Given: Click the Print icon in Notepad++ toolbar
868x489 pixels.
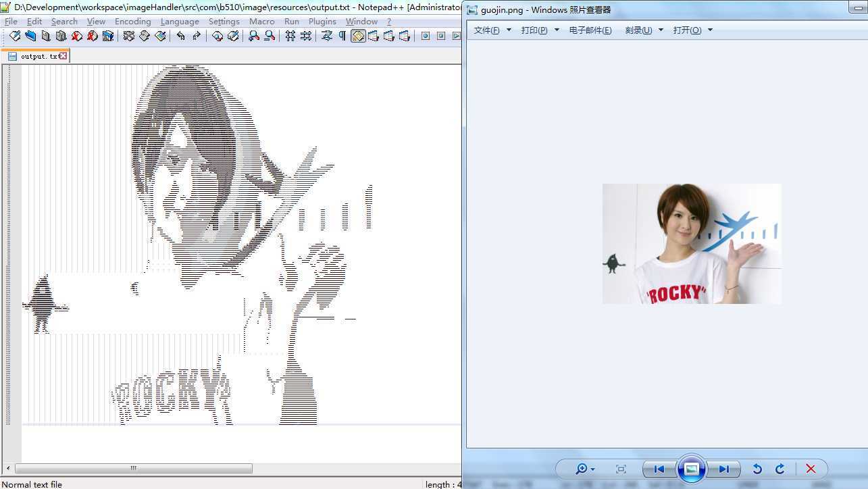Looking at the screenshot, I should (107, 36).
